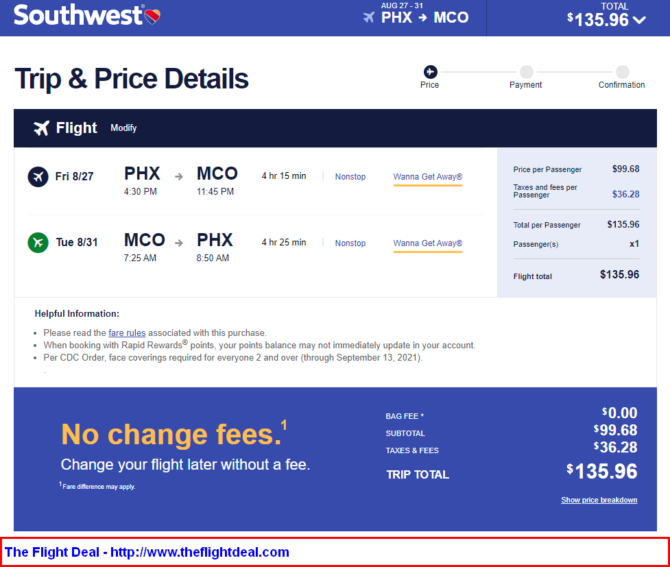The height and width of the screenshot is (567, 670).
Task: Open Wanna Get Away for PHX to MCO
Action: coord(428,177)
